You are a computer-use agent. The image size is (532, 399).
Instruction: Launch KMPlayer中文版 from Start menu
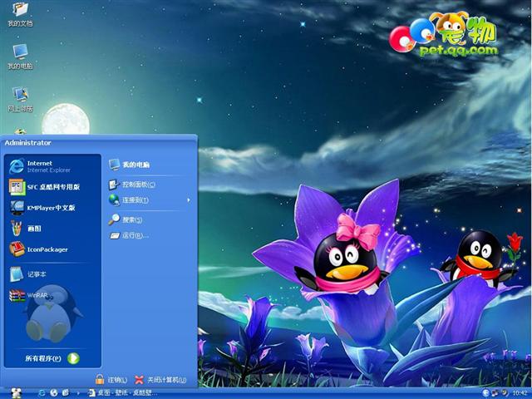pyautogui.click(x=52, y=208)
